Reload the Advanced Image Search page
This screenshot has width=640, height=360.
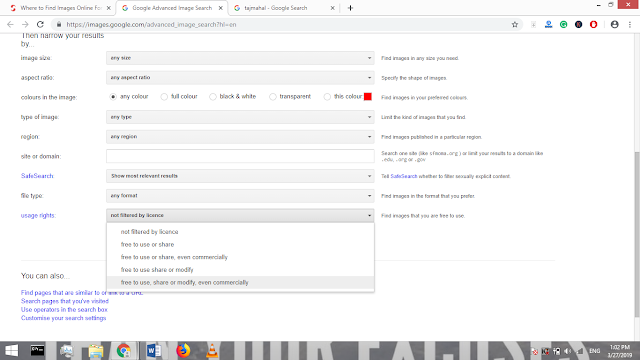[40, 24]
